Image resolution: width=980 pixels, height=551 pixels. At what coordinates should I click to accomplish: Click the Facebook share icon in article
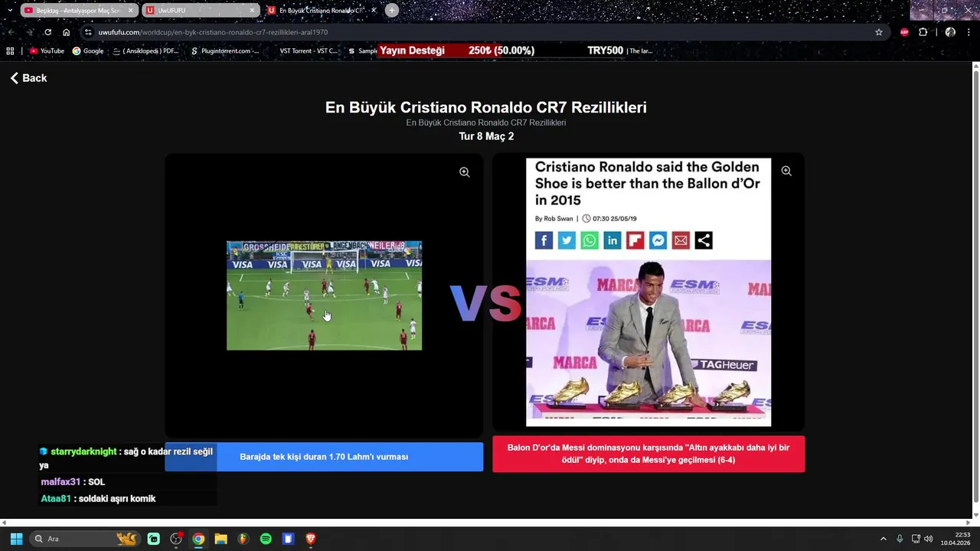[544, 240]
